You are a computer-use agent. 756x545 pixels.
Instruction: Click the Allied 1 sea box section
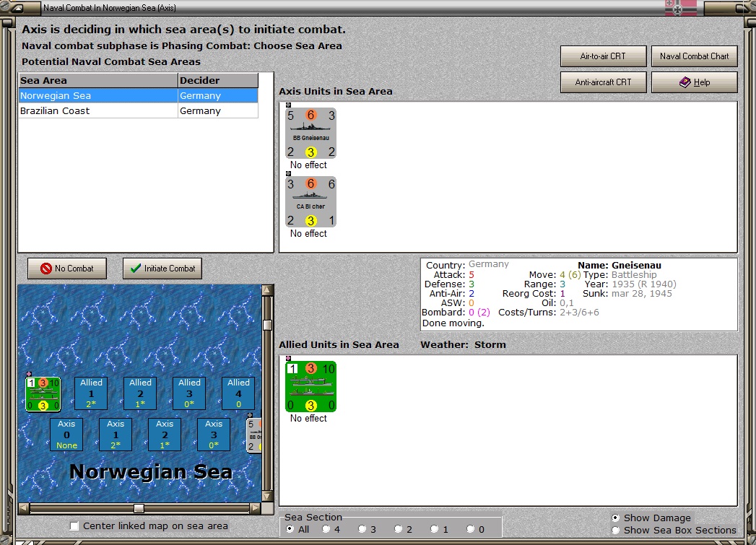[x=91, y=393]
